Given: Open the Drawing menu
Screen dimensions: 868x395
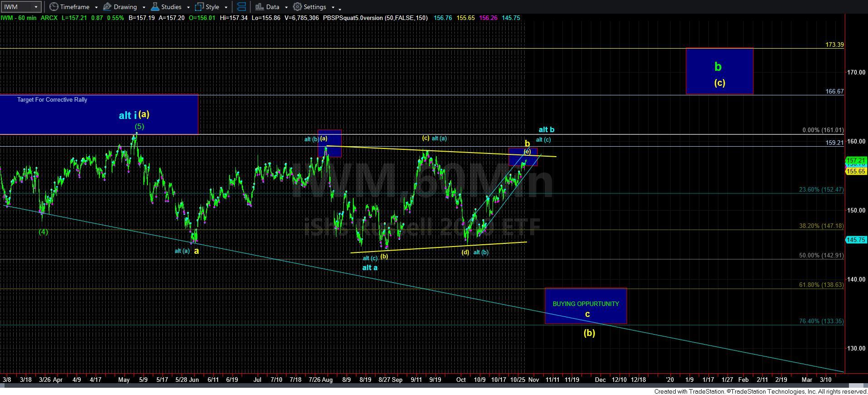Looking at the screenshot, I should tap(125, 7).
